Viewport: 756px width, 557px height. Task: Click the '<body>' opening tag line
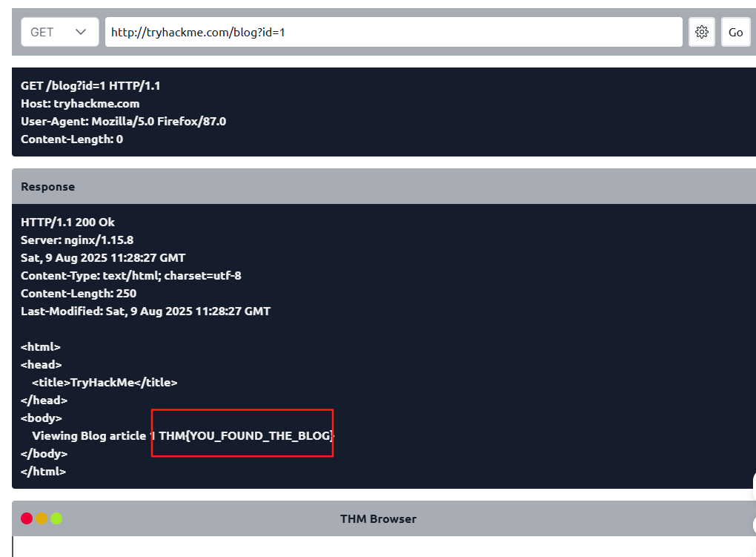pyautogui.click(x=42, y=418)
